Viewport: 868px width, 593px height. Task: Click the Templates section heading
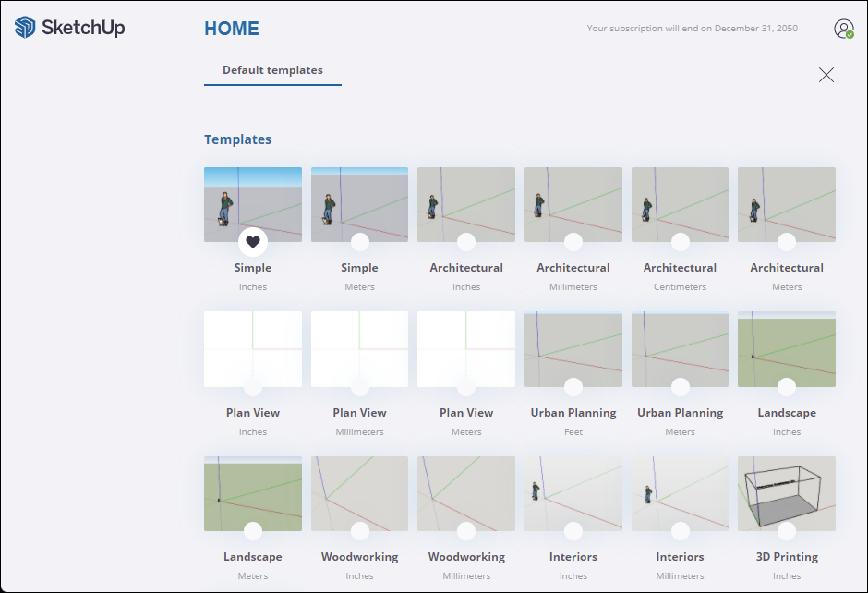click(x=237, y=139)
